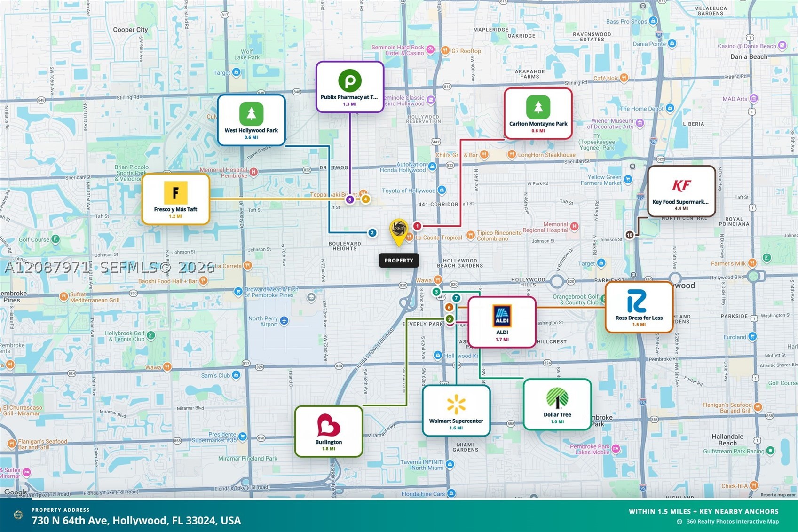Click 360 Realty Photos Interactive Map text
This screenshot has width=798, height=532.
pyautogui.click(x=733, y=521)
